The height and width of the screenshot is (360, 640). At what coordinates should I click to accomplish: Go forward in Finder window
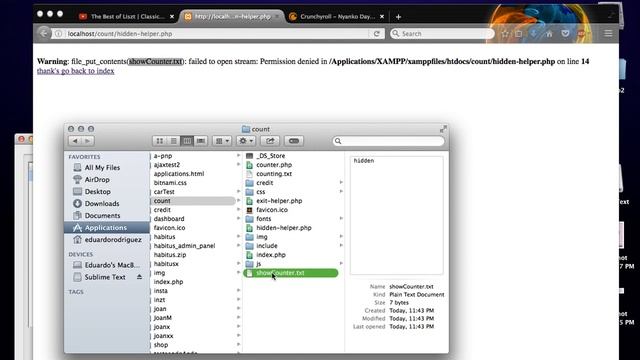pos(87,141)
